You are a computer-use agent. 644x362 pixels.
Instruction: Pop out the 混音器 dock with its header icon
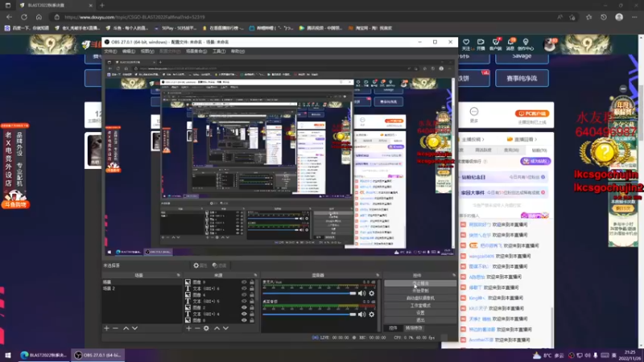(x=378, y=275)
